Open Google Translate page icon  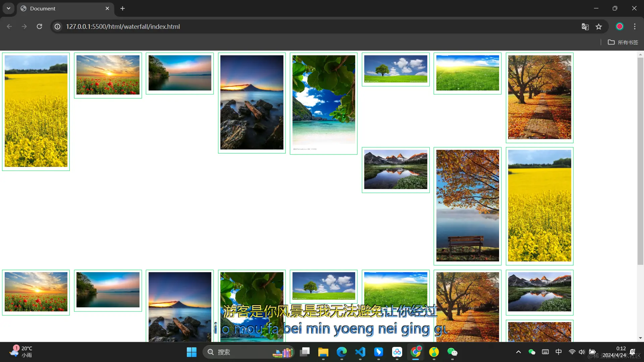click(x=585, y=26)
